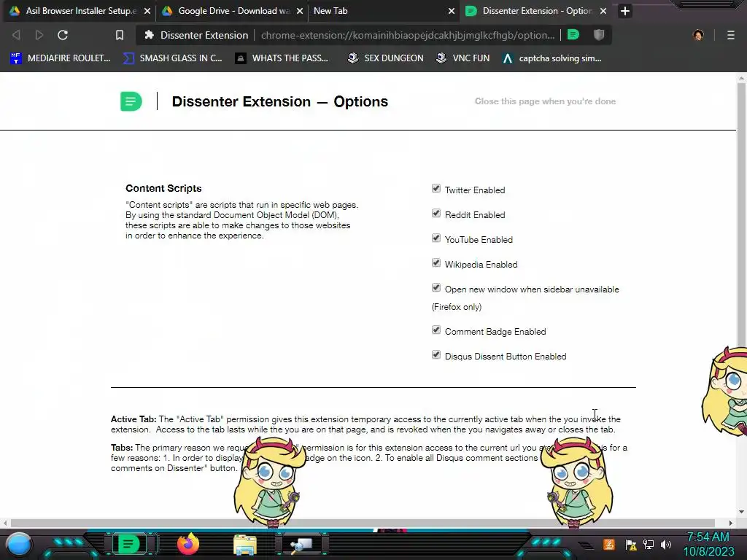Screen dimensions: 747x560
Task: Open the browser hamburger menu
Action: [731, 35]
